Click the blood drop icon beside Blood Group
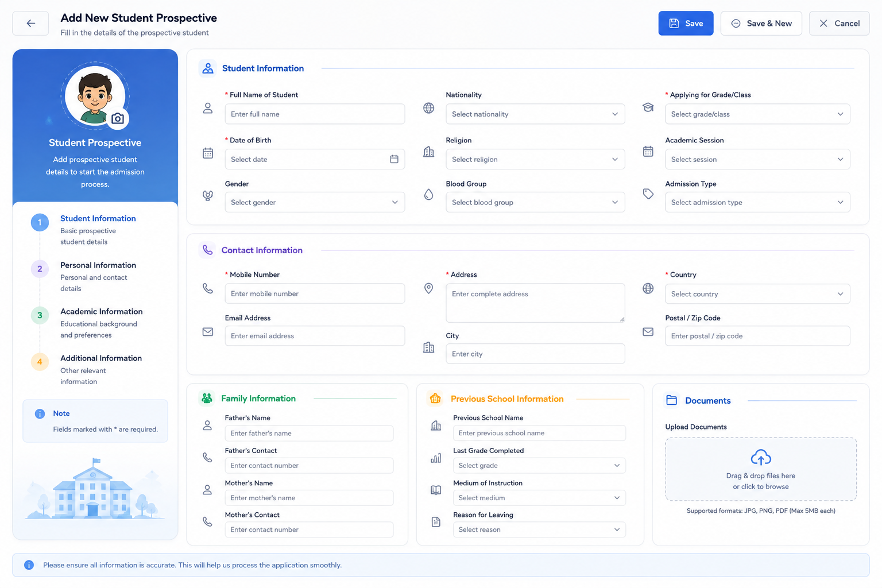 pyautogui.click(x=428, y=195)
